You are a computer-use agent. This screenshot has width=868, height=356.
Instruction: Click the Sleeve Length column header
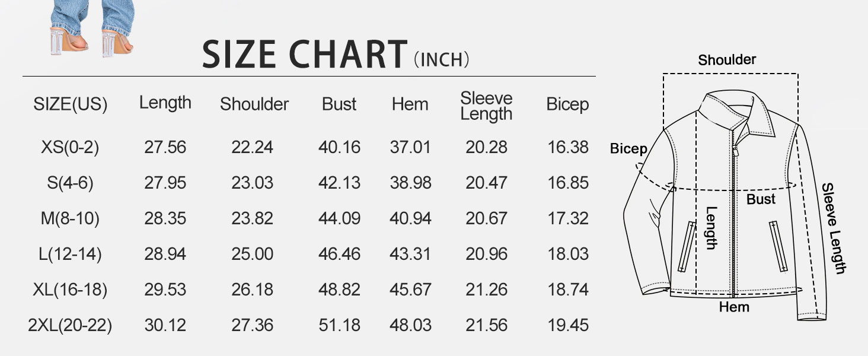coord(486,106)
